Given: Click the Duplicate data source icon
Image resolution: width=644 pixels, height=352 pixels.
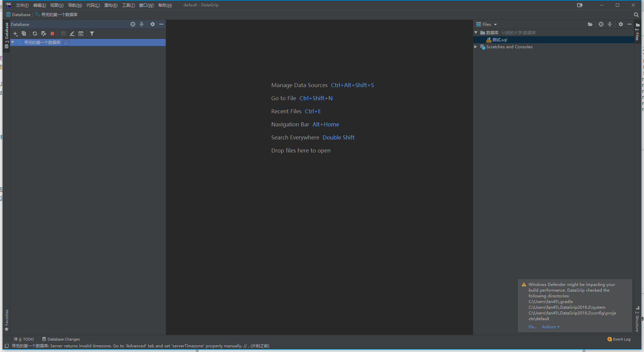Looking at the screenshot, I should point(24,34).
